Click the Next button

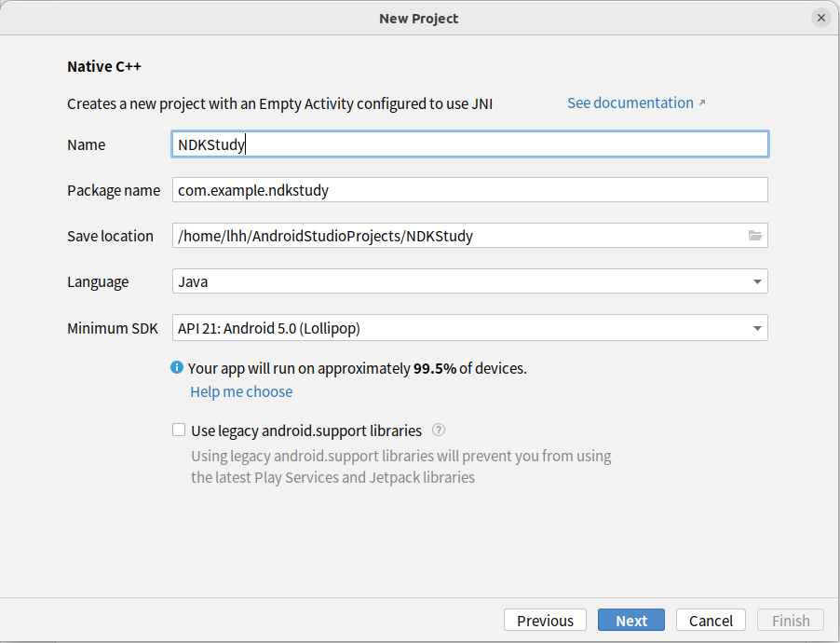click(x=630, y=620)
